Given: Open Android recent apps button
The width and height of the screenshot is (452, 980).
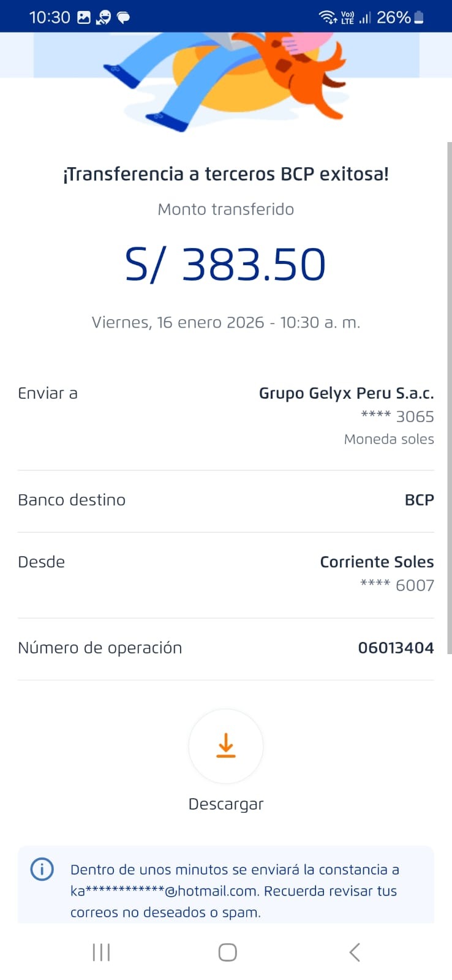Looking at the screenshot, I should [101, 952].
